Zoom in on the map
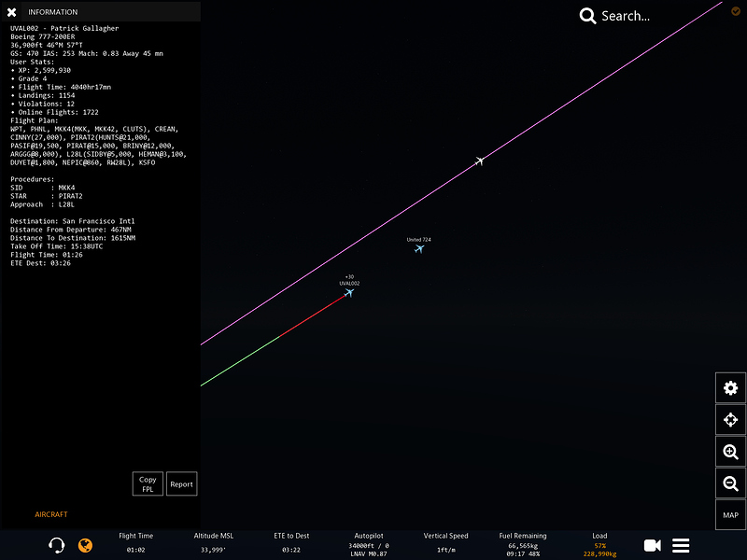Screen dimensions: 747x560 click(x=730, y=452)
